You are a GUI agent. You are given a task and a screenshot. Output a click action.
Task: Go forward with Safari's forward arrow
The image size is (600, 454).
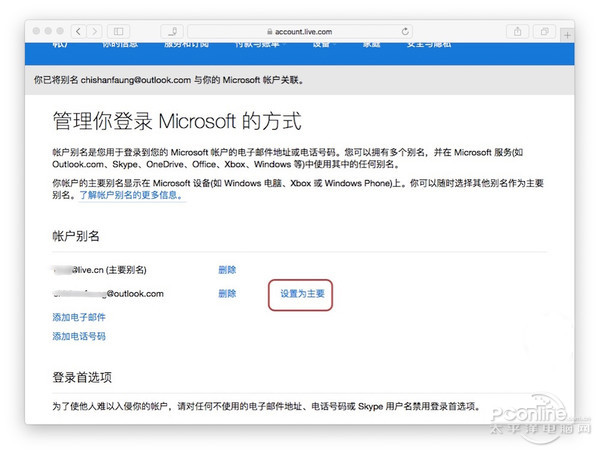(x=95, y=31)
